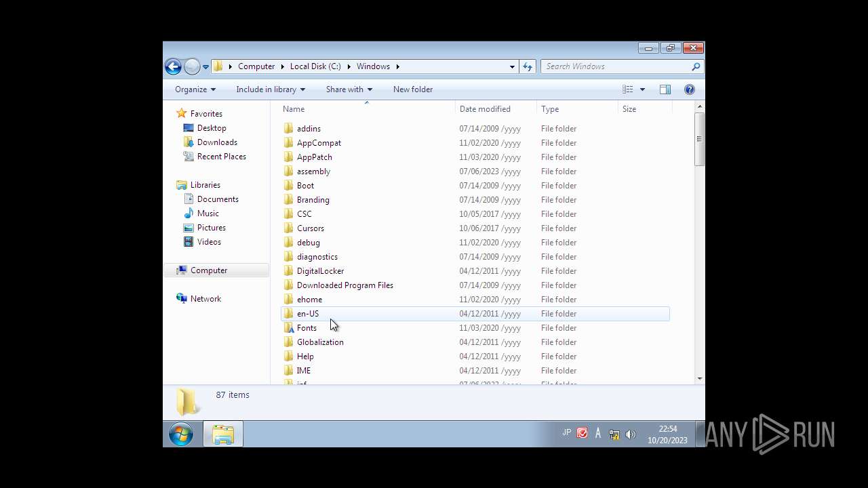Open recent pages dropdown beside Forward arrow

[x=205, y=67]
